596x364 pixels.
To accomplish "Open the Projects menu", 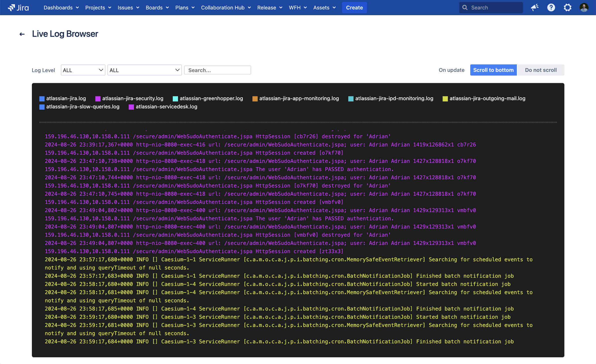I will (98, 8).
